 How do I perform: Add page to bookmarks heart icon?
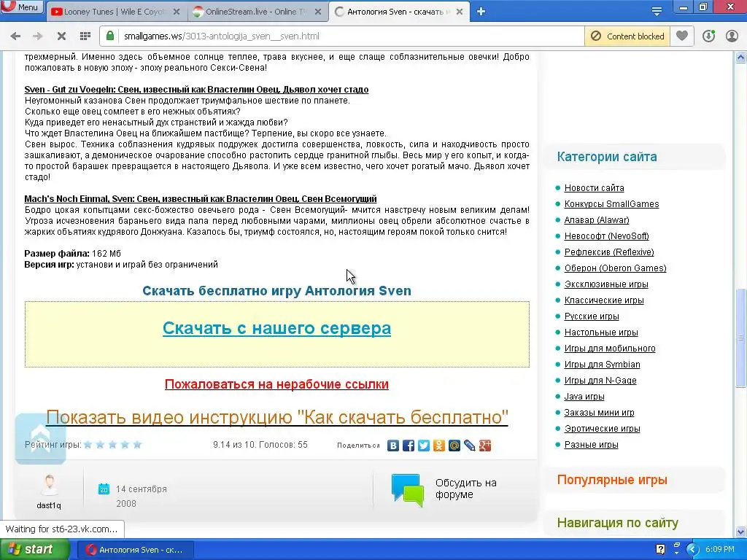coord(682,36)
